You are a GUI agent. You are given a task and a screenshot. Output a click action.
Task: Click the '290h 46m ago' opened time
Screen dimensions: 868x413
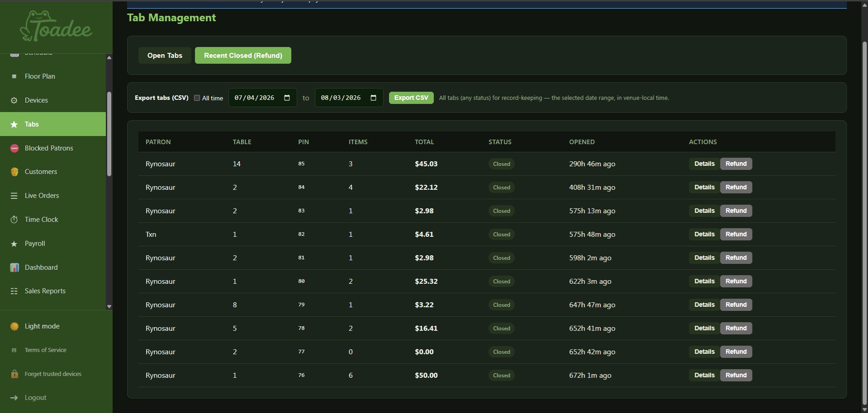point(592,164)
